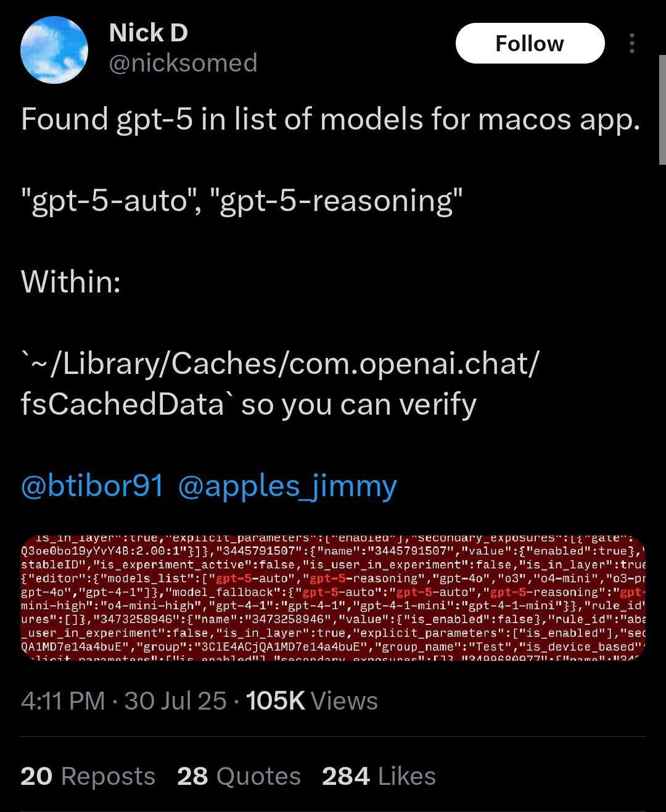The height and width of the screenshot is (812, 666).
Task: Click the "fsCachedData so you can verify" line
Action: [x=249, y=404]
